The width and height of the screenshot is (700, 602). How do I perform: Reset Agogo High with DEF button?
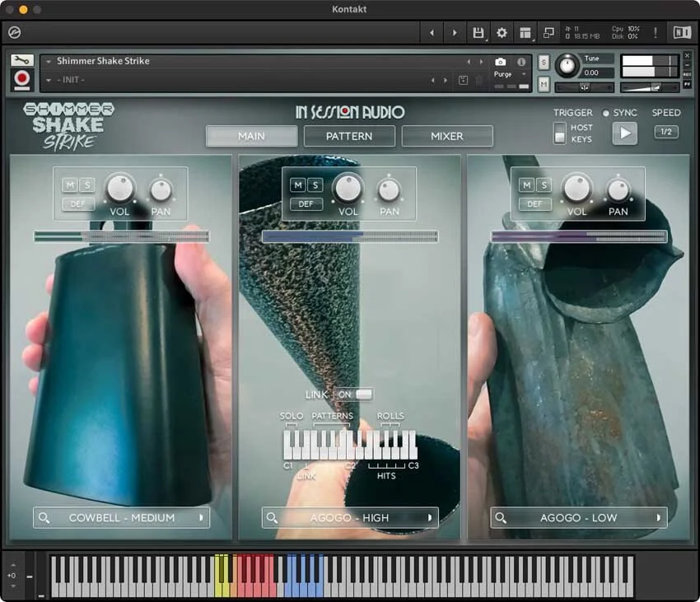point(306,204)
